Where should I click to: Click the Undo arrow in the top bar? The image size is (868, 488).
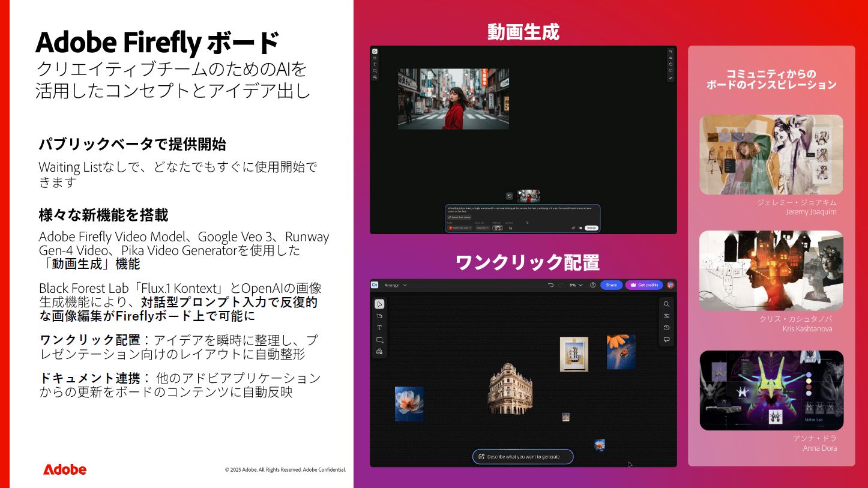coord(551,285)
